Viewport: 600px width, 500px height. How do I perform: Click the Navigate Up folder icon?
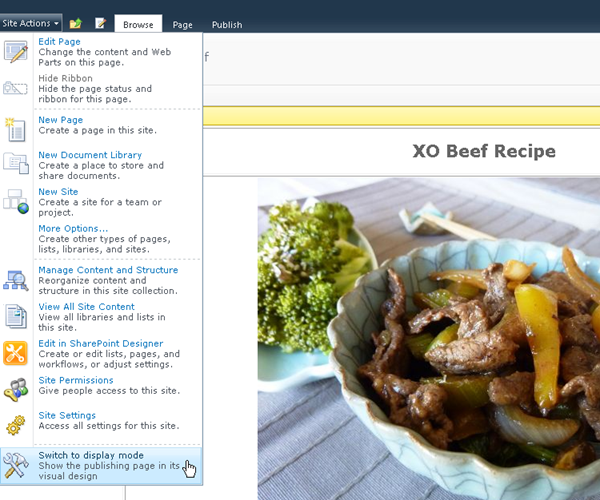pos(76,24)
